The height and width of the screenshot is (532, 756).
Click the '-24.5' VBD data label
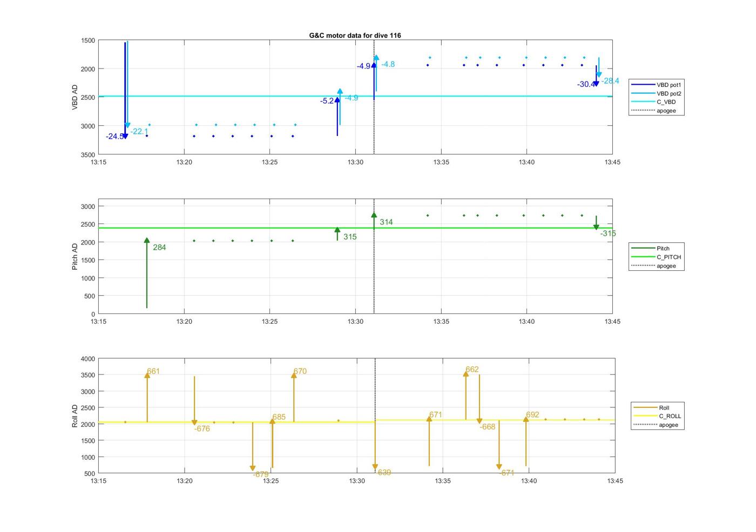point(114,137)
